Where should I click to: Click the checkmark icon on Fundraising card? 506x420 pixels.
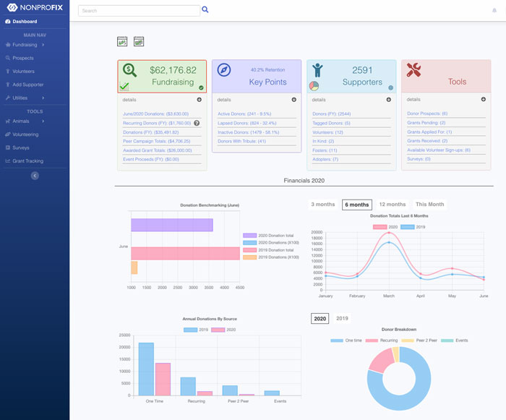[x=124, y=86]
